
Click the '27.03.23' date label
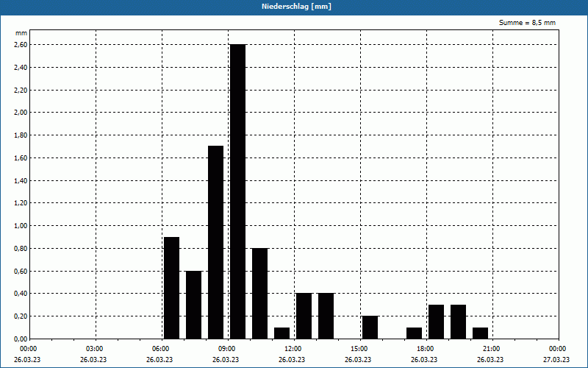(x=557, y=360)
